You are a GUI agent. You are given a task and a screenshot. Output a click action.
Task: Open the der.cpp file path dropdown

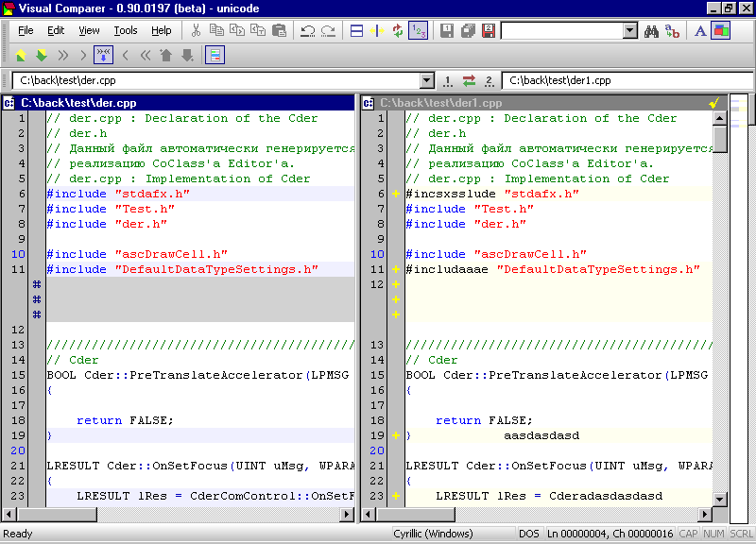point(426,81)
